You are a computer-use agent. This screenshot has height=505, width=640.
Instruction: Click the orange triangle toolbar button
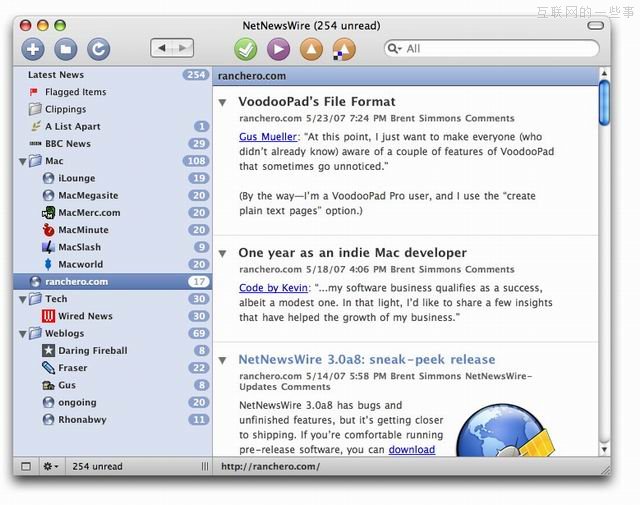311,48
